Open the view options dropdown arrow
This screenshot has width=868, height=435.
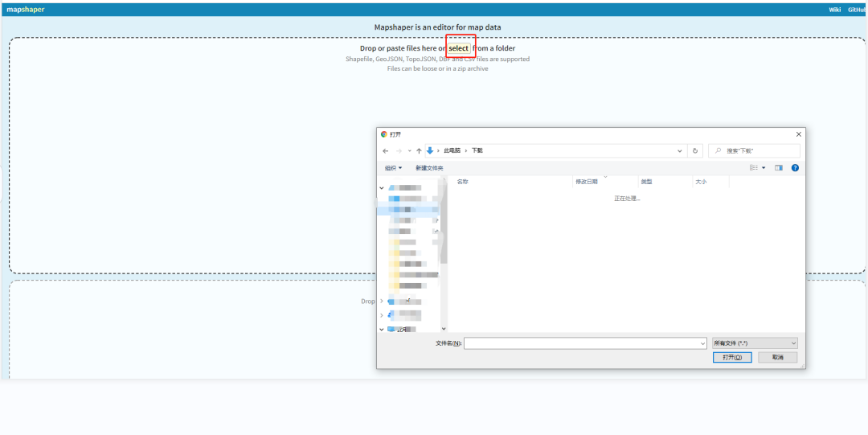(764, 168)
